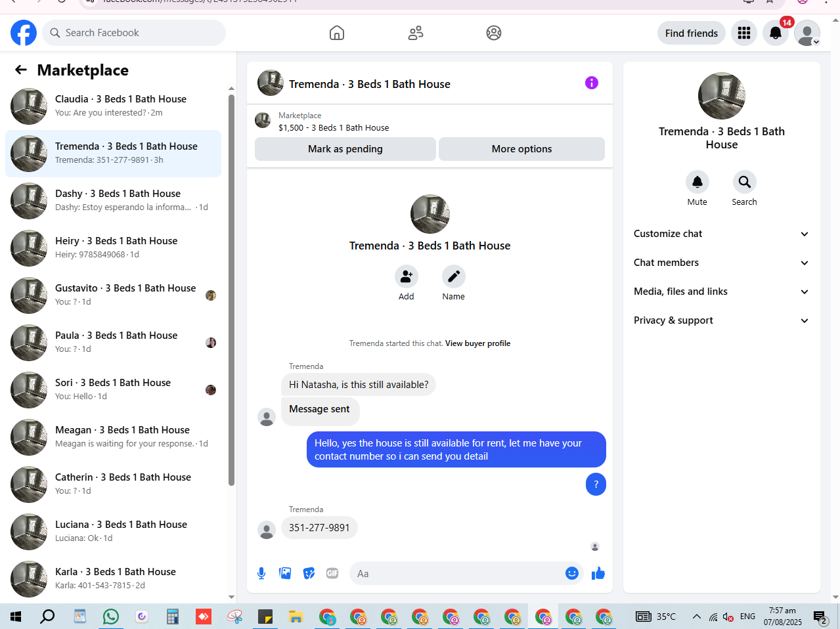Open notifications bell with 14 badge

click(776, 33)
